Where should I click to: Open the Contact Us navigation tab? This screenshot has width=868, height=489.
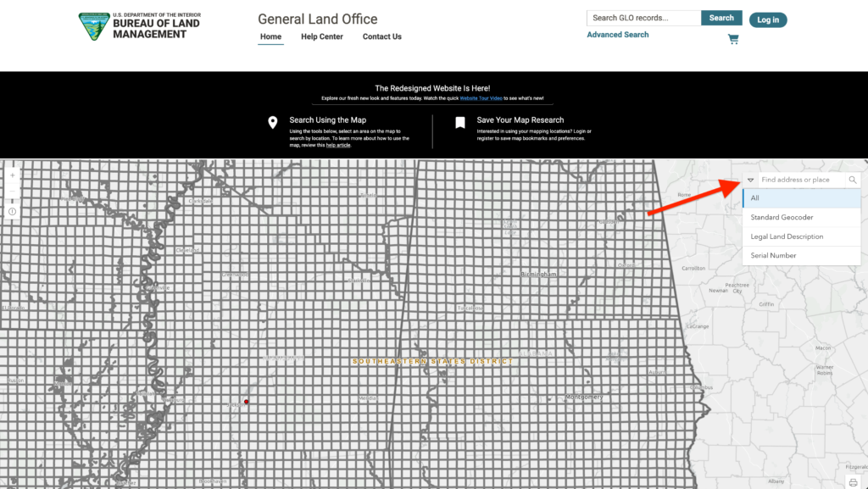[382, 36]
